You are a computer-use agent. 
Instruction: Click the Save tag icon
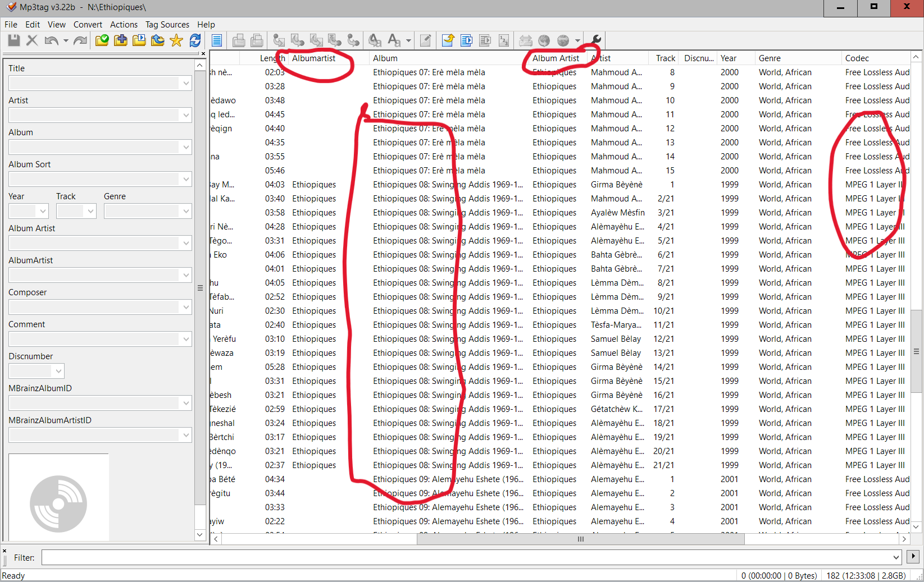14,40
